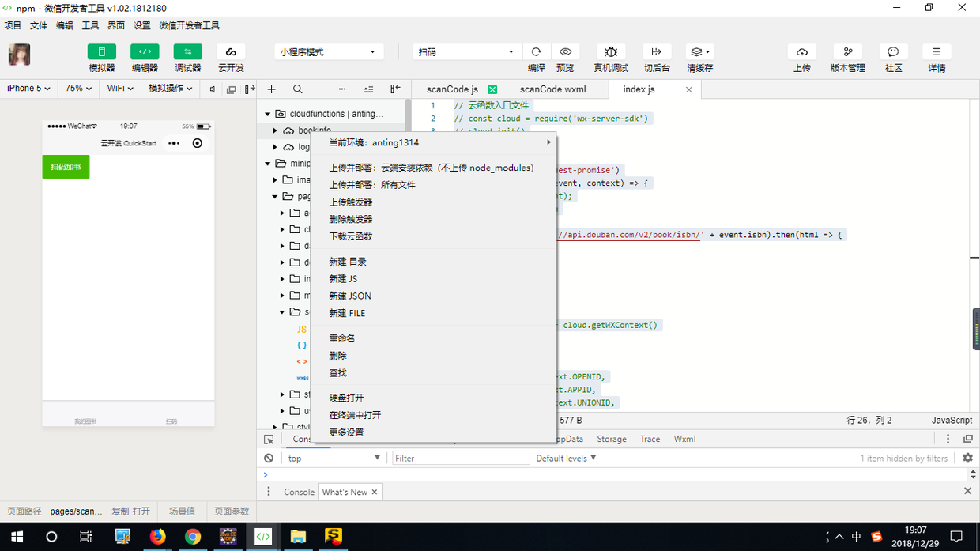Choose 下载云函数 in context menu
The height and width of the screenshot is (551, 980).
pos(433,236)
